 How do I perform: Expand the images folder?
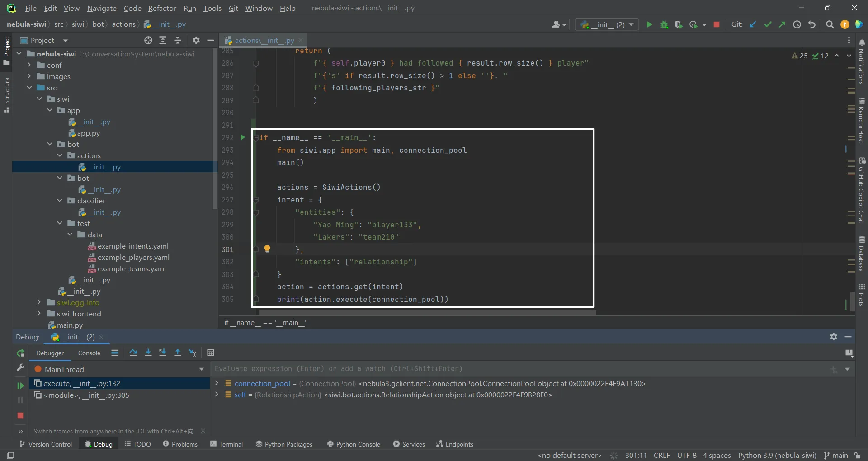pyautogui.click(x=29, y=76)
